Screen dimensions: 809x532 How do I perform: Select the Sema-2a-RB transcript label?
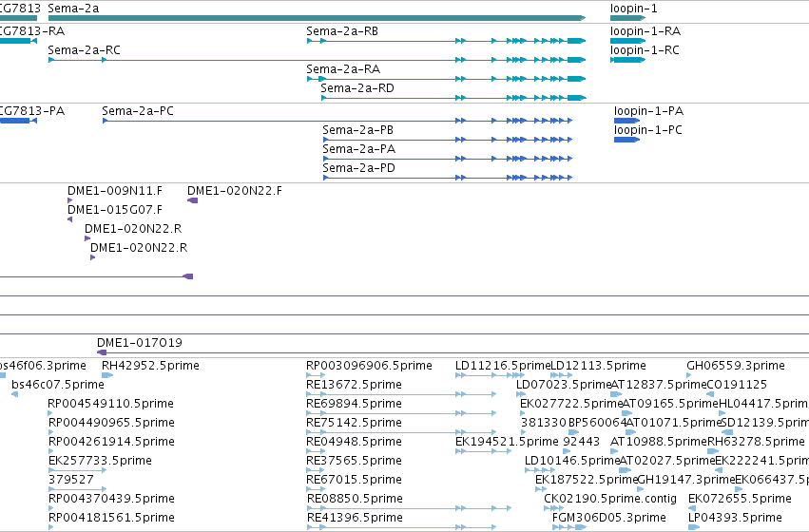(342, 31)
